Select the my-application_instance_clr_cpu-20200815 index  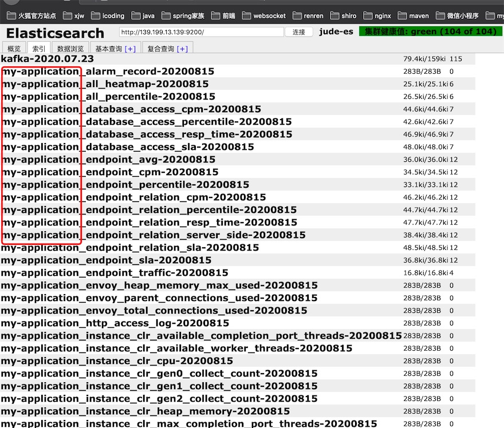pyautogui.click(x=117, y=360)
